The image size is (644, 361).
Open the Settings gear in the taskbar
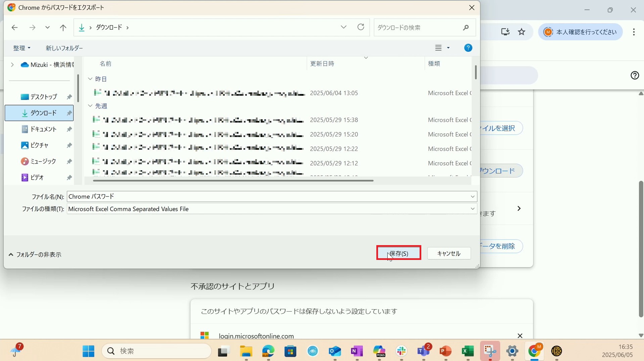coord(512,351)
